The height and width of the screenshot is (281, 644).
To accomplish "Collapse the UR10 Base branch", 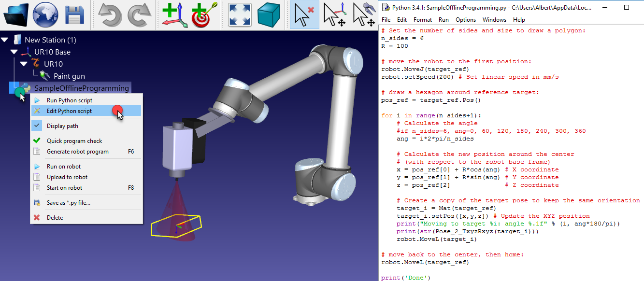I will [14, 52].
